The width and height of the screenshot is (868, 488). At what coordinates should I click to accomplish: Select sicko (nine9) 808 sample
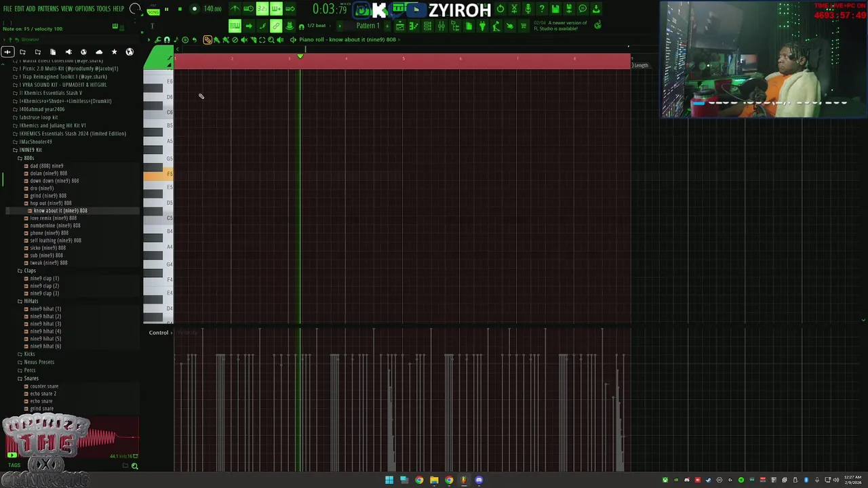(x=47, y=248)
